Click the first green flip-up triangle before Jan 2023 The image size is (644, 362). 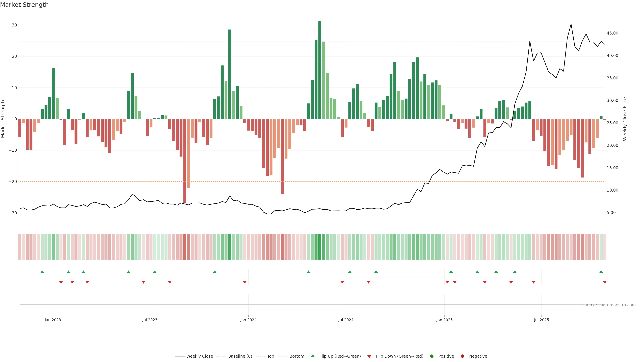coord(42,272)
